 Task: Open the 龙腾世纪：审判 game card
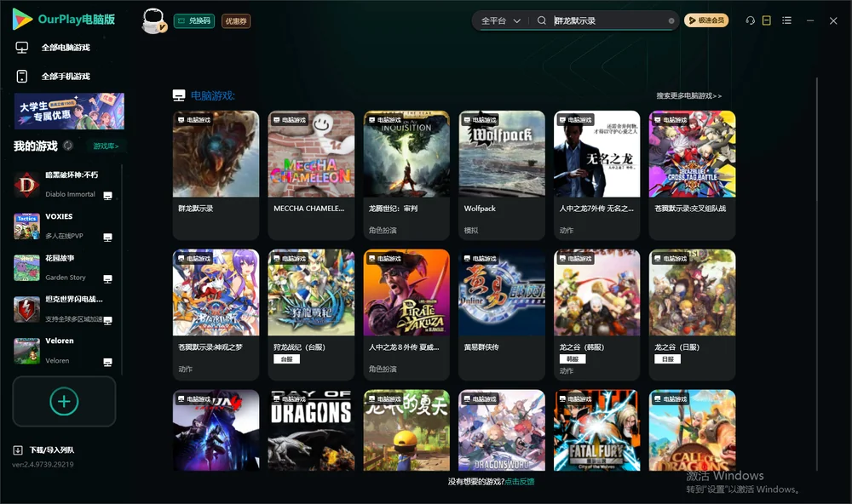(406, 175)
